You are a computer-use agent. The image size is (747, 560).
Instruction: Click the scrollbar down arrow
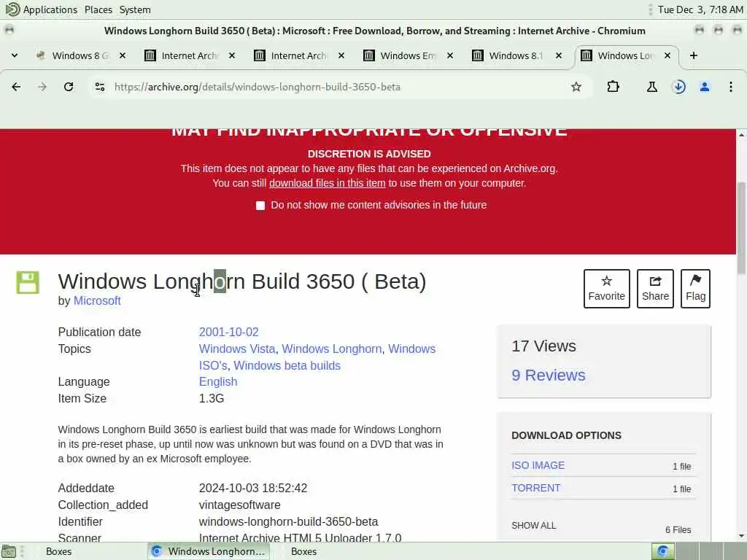(741, 536)
